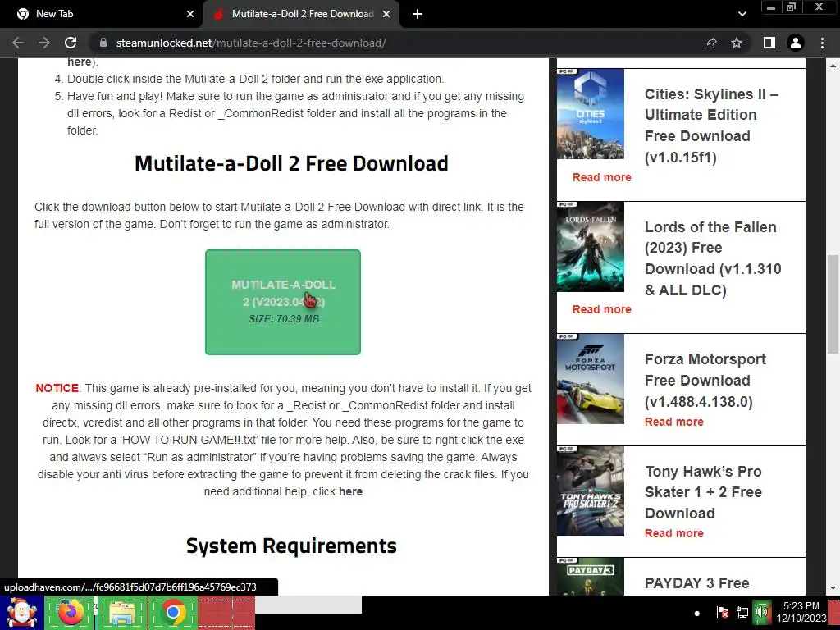Read more about Cities: Skylines II
840x630 pixels.
(601, 177)
